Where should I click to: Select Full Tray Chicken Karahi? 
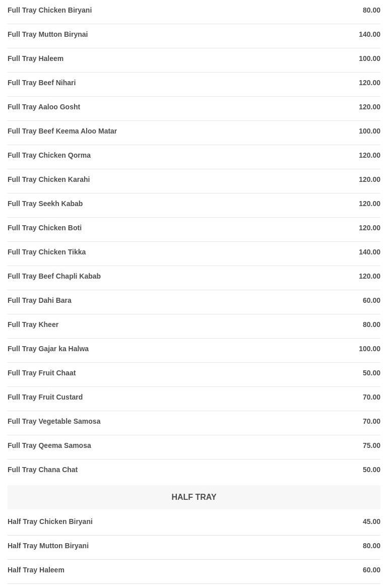(48, 179)
